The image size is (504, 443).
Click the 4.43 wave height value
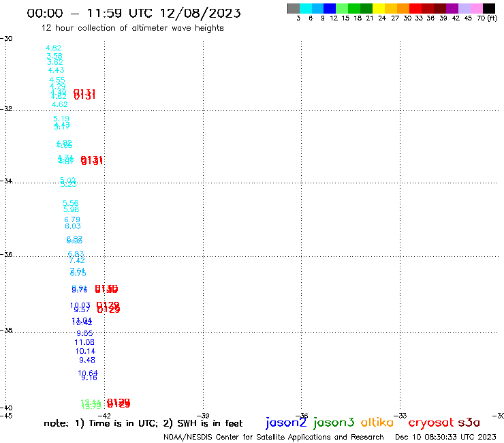pyautogui.click(x=57, y=70)
